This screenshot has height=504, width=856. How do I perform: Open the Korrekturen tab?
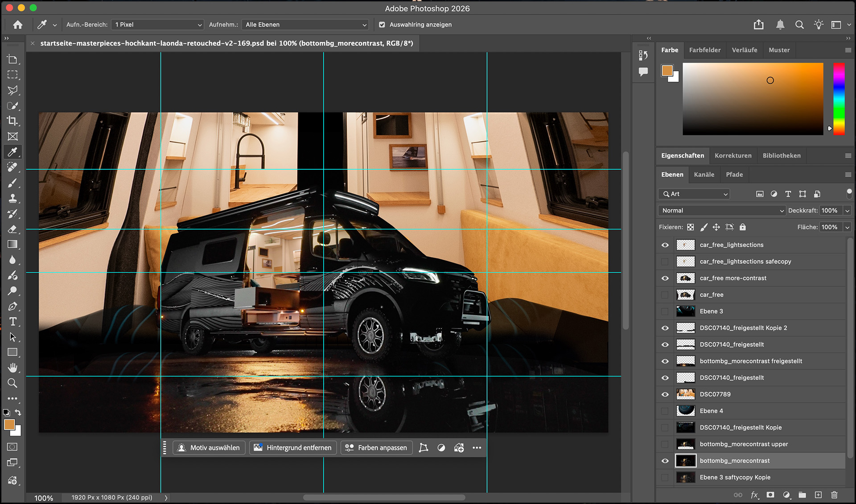click(733, 156)
